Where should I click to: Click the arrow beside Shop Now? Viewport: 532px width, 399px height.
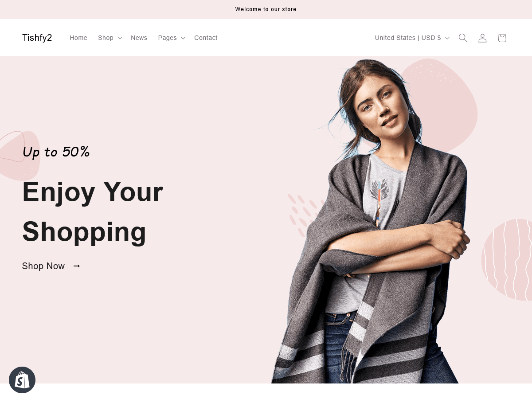tap(77, 266)
